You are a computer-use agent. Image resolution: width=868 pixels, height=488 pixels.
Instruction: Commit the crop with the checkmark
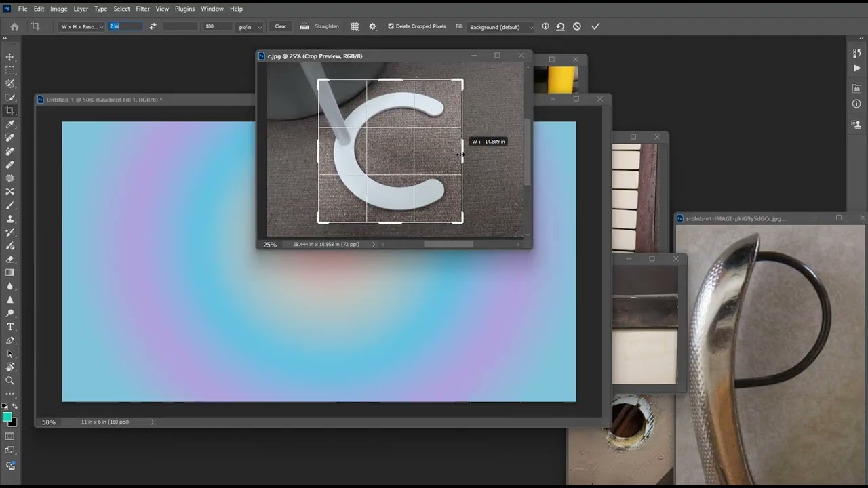click(x=595, y=26)
